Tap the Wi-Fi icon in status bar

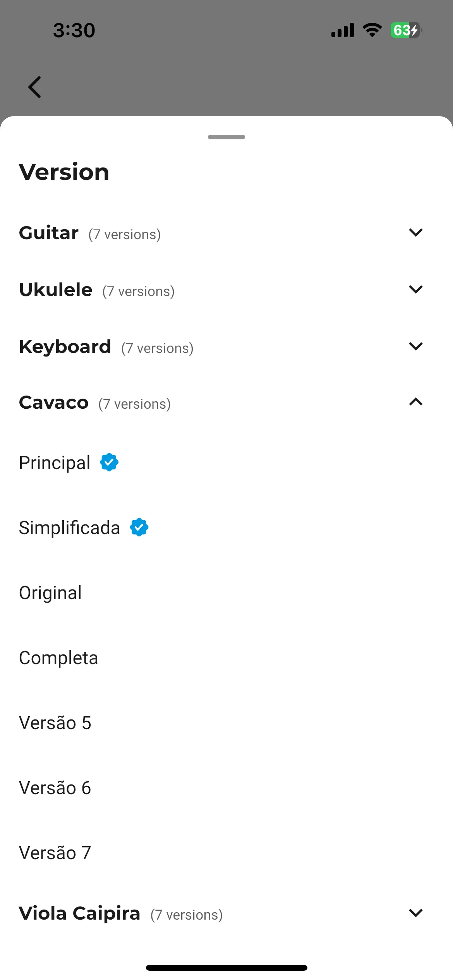[x=372, y=30]
